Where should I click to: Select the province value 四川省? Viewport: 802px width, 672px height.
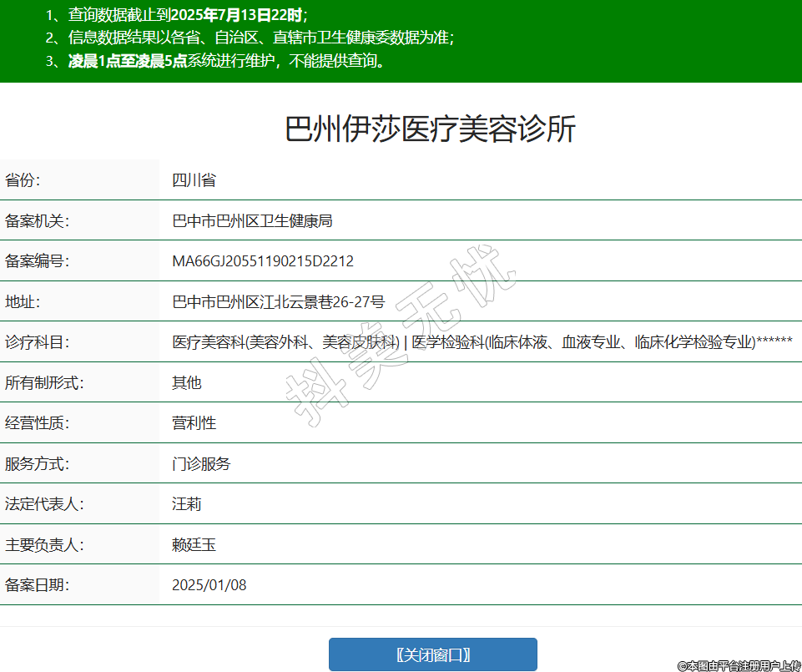point(194,180)
